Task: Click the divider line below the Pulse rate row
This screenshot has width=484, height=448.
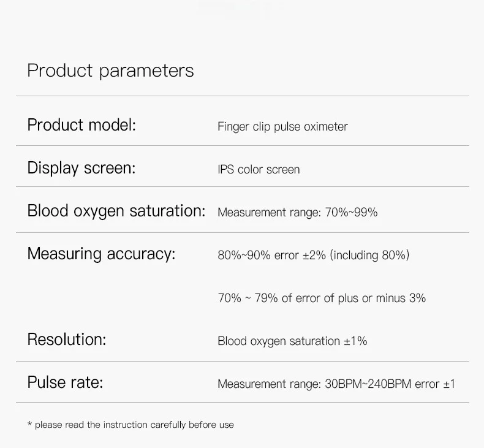Action: [242, 403]
